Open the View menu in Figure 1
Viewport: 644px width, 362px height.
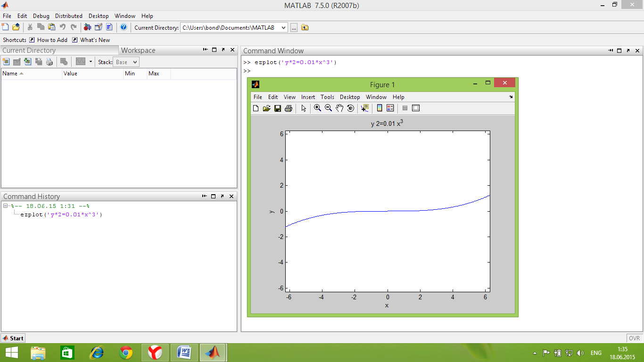click(x=290, y=97)
